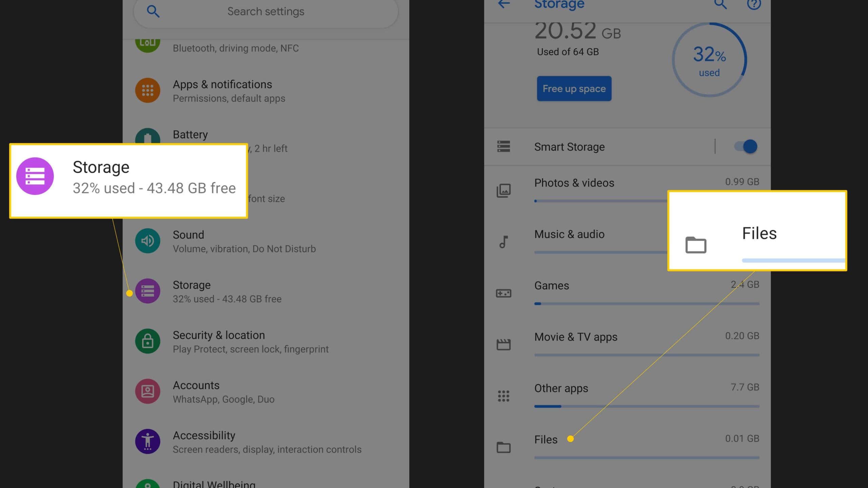Tap the 32% used storage ring
868x488 pixels.
[709, 60]
